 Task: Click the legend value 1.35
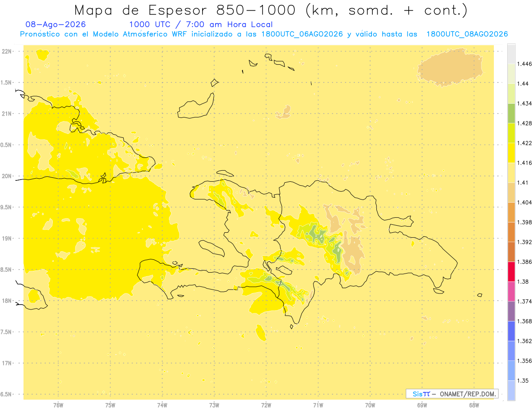(x=523, y=381)
